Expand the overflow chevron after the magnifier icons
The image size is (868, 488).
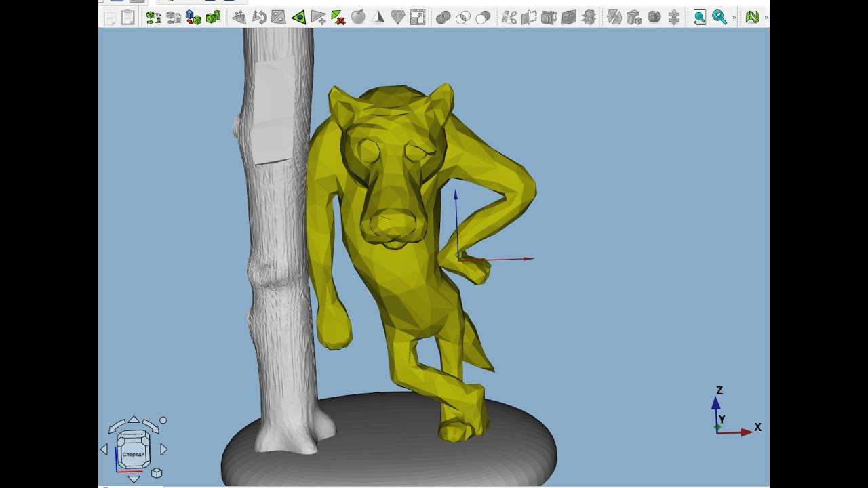tap(734, 18)
